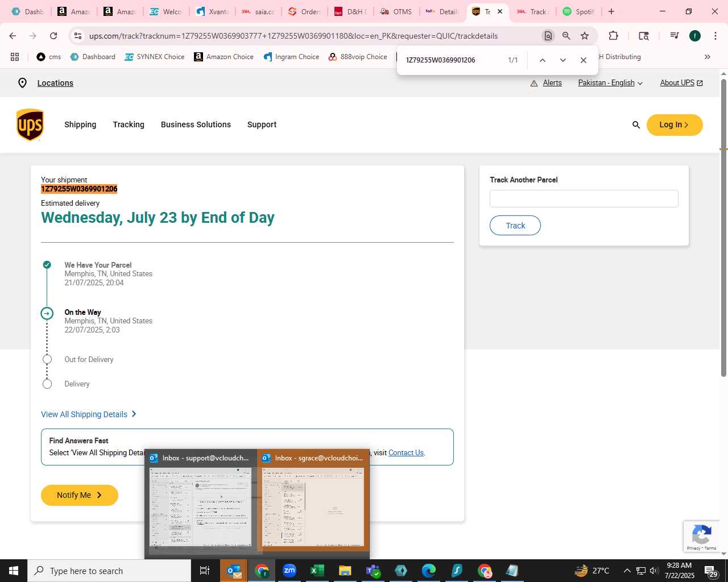Screen dimensions: 728x582
Task: Click the UPS shield logo
Action: pos(30,124)
